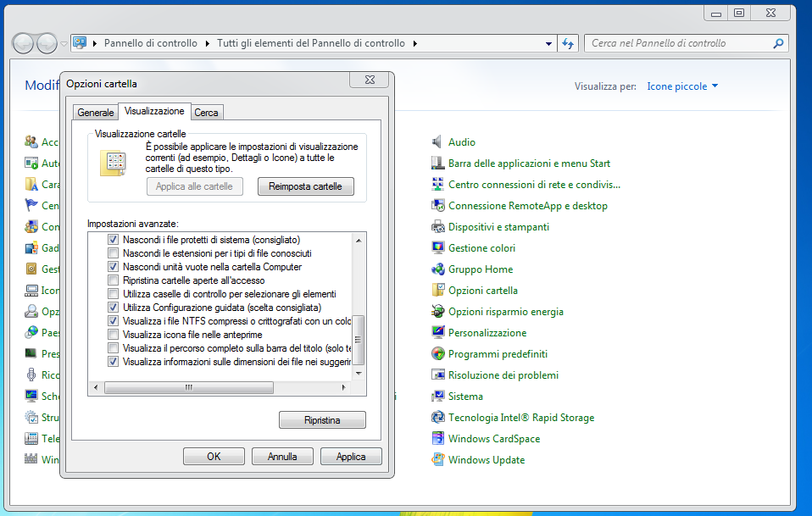The image size is (812, 516).
Task: Click Dispositivi e stampanti icon
Action: [438, 227]
